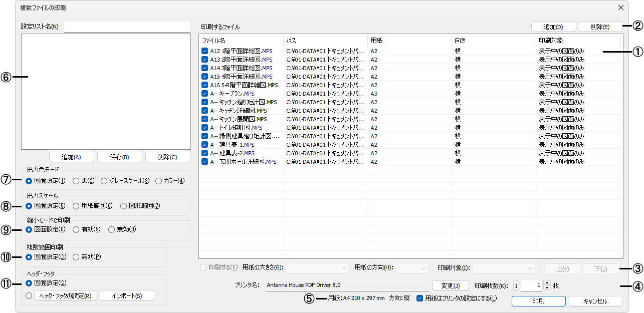Click the 設定リスト名 text field

[127, 27]
